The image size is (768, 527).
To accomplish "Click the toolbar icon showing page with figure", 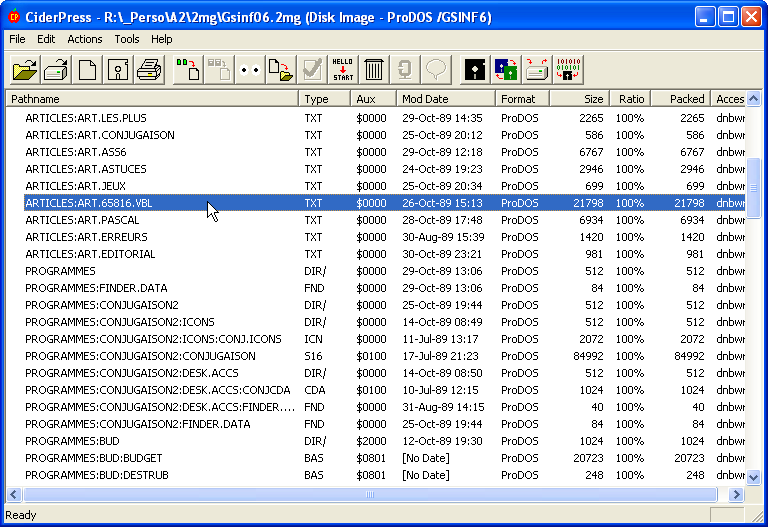I will click(118, 70).
